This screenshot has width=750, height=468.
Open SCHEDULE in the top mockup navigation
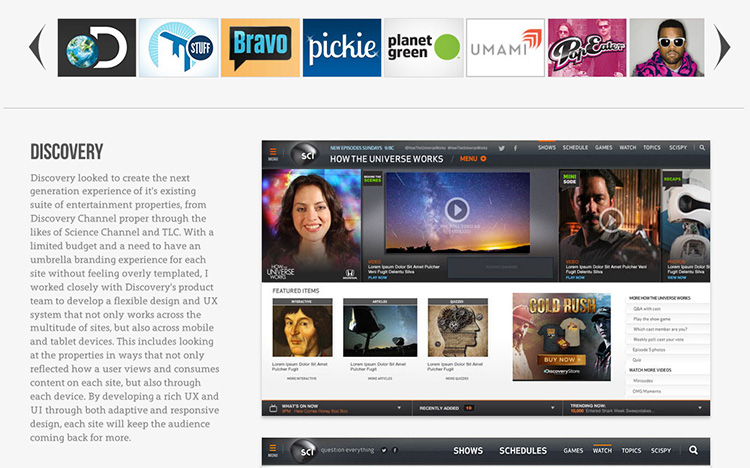coord(575,148)
